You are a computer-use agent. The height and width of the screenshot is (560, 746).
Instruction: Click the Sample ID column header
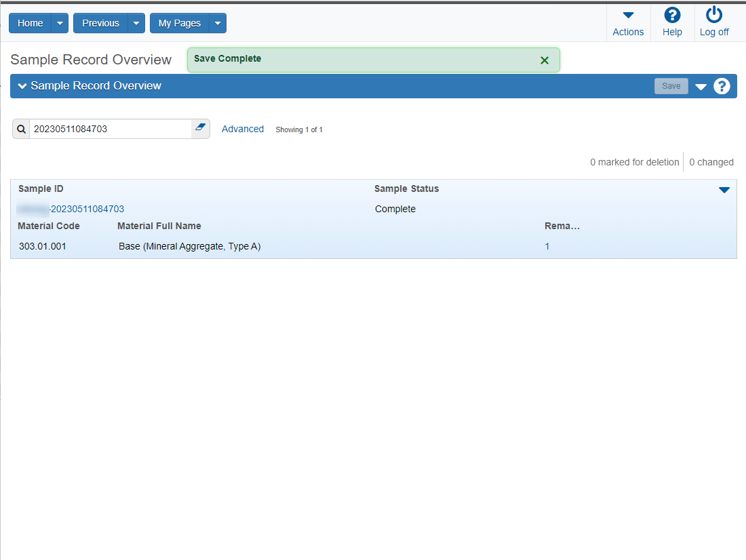41,189
